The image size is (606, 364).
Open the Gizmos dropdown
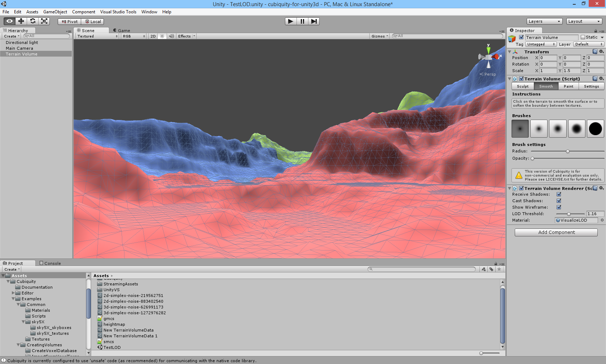[380, 36]
